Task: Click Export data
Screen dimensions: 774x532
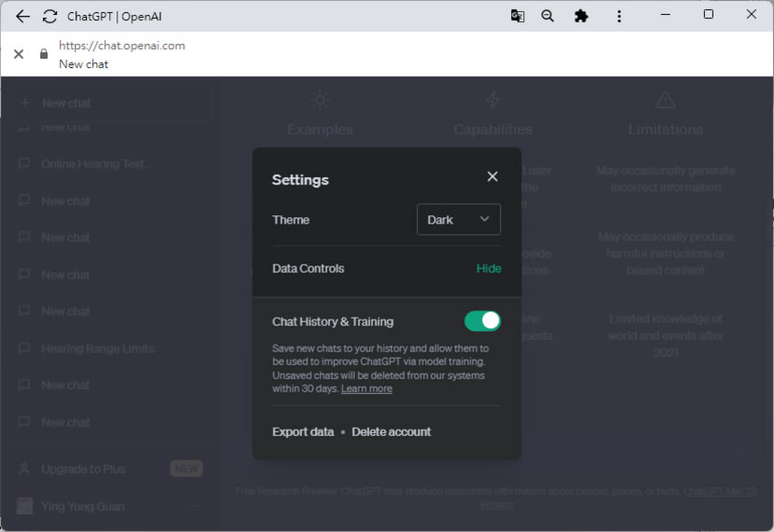Action: coord(302,432)
